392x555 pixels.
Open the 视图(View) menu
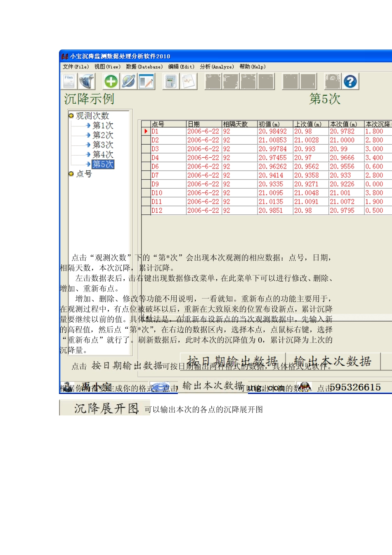click(x=107, y=66)
